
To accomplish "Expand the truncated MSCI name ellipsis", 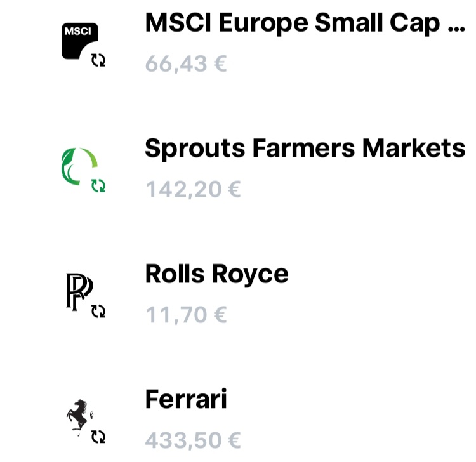I will tap(456, 29).
